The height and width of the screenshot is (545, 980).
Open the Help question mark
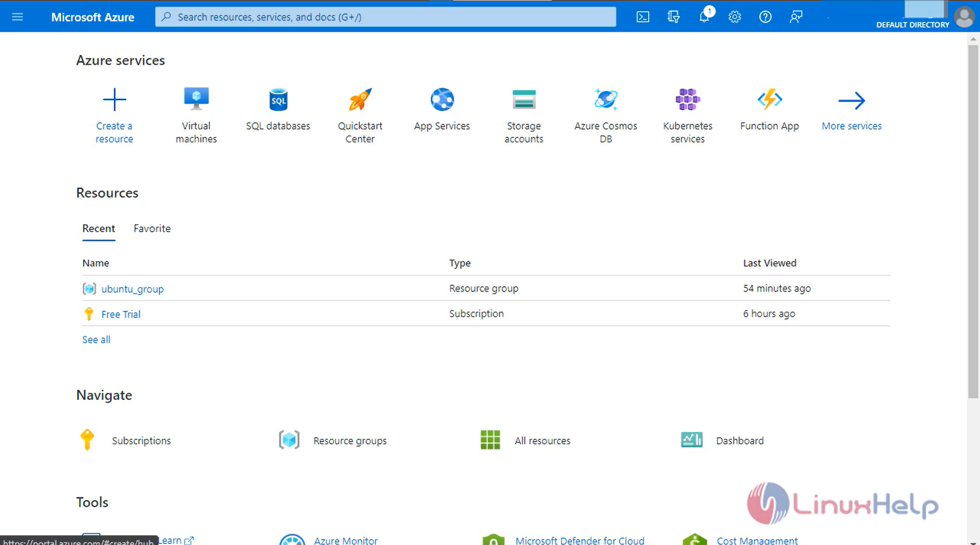click(765, 17)
